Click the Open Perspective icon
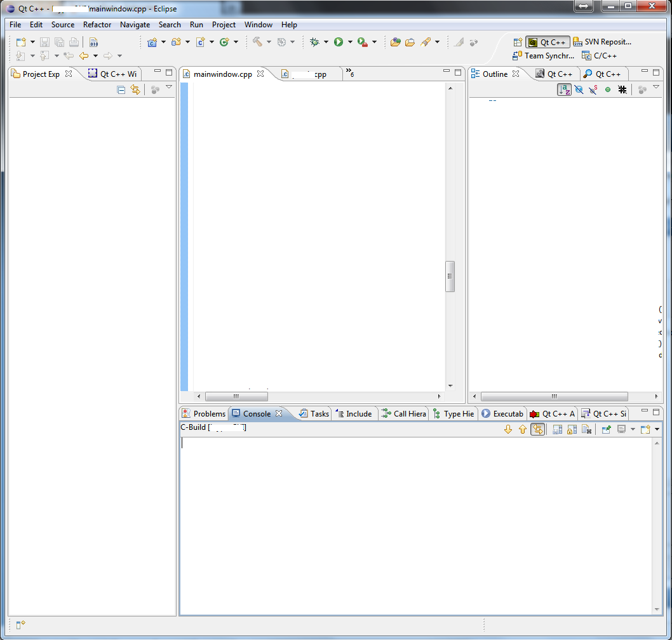 [518, 42]
